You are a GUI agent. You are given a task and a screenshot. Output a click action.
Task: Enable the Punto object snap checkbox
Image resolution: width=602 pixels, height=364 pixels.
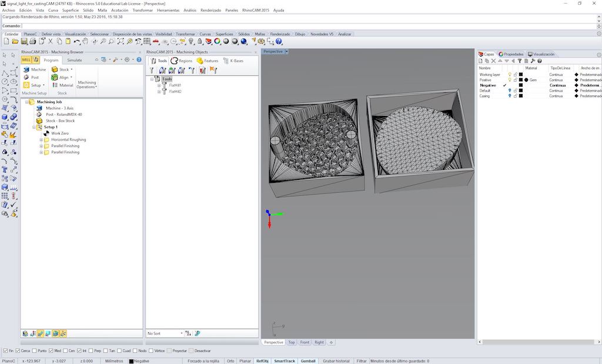tap(35, 350)
